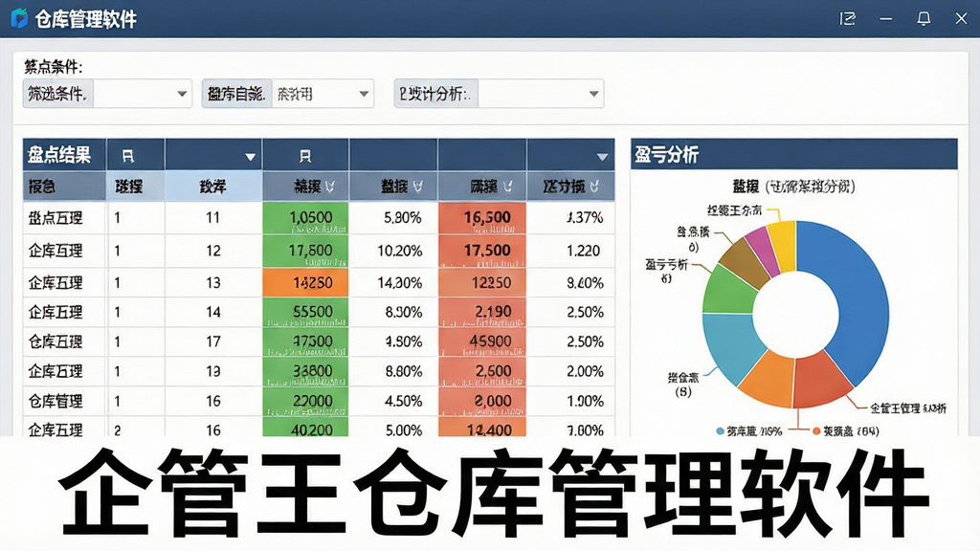Click the quantity cell 17
This screenshot has width=980, height=551.
pyautogui.click(x=213, y=342)
